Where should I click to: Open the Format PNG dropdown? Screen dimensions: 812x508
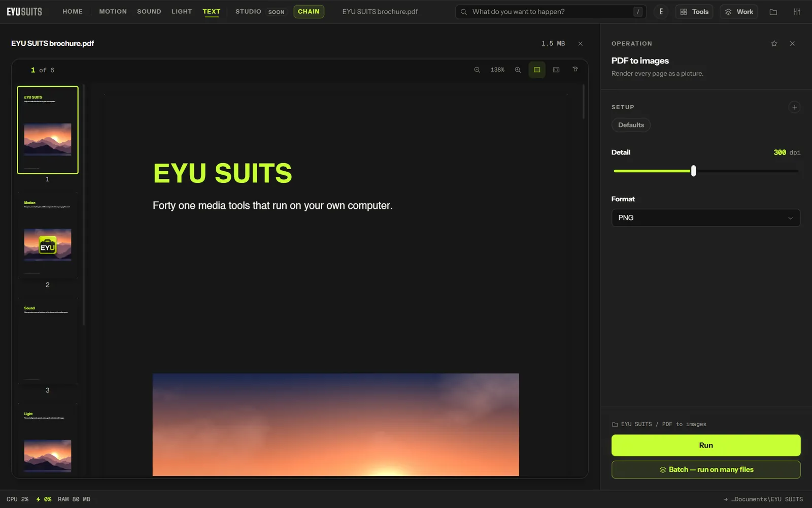pos(706,218)
